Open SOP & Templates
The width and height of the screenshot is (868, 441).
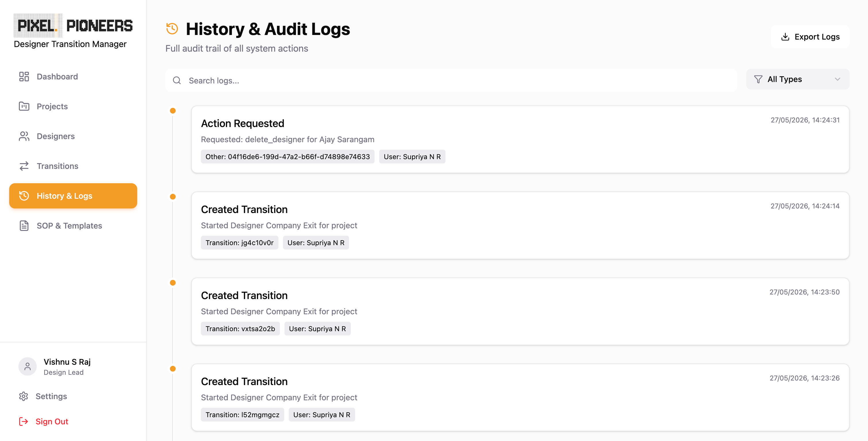[x=73, y=226]
